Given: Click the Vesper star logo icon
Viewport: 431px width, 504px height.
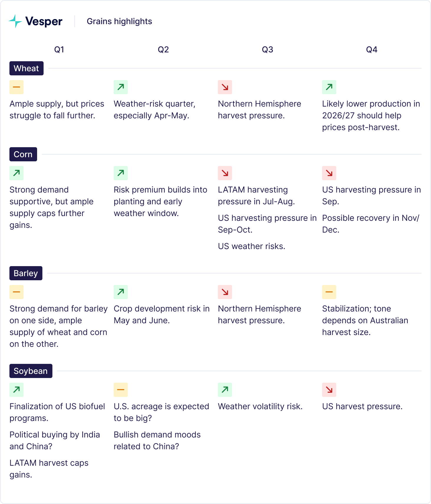Looking at the screenshot, I should (x=15, y=21).
